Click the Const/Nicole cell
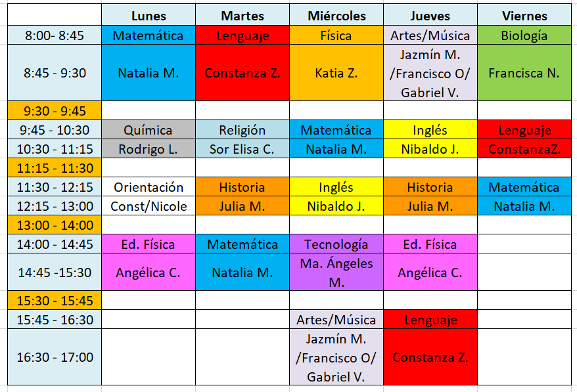The width and height of the screenshot is (577, 392). click(x=149, y=206)
